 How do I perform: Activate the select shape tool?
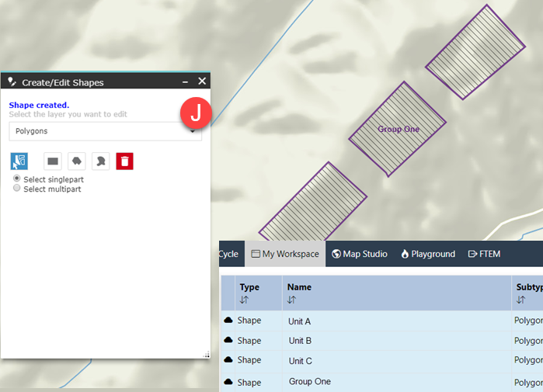tap(19, 161)
